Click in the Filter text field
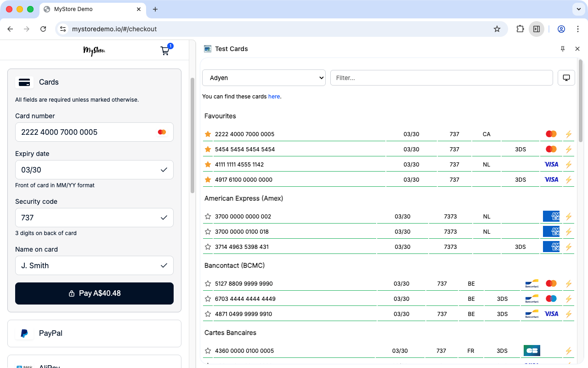 (441, 78)
